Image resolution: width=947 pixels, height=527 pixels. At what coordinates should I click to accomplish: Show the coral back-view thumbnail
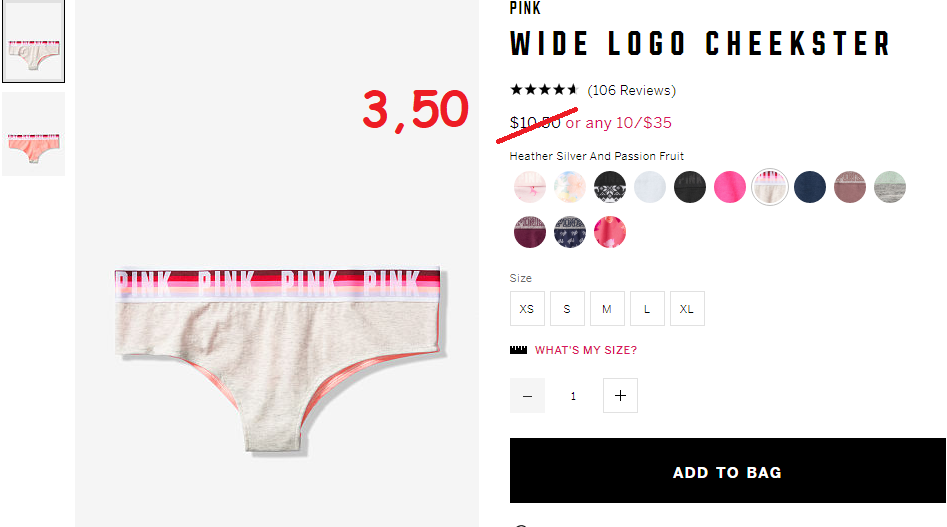(x=33, y=134)
